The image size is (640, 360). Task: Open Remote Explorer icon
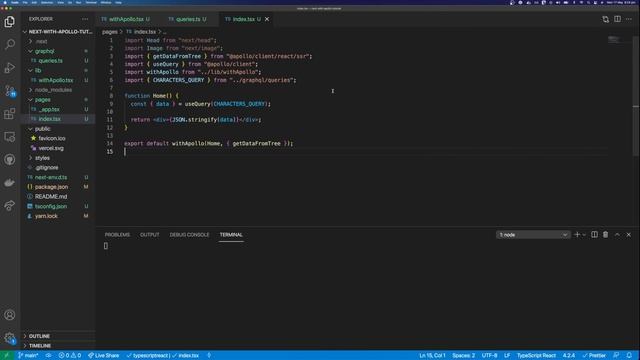[x=9, y=137]
